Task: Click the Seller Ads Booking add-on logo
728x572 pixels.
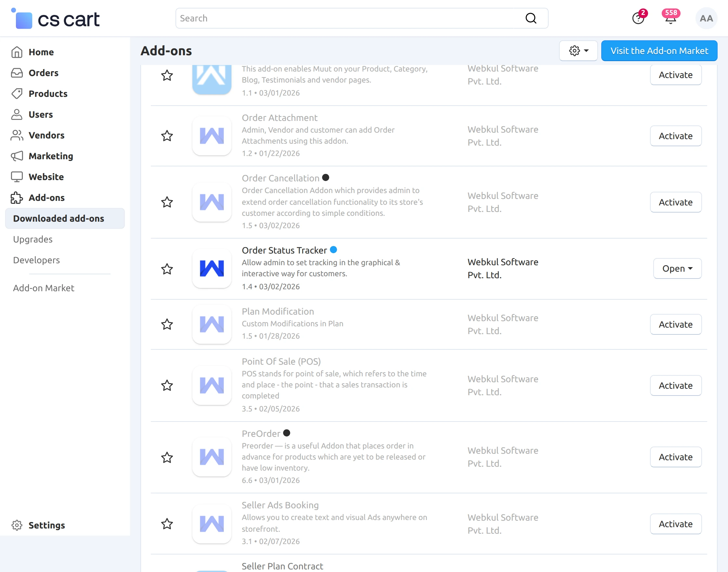Action: point(212,524)
